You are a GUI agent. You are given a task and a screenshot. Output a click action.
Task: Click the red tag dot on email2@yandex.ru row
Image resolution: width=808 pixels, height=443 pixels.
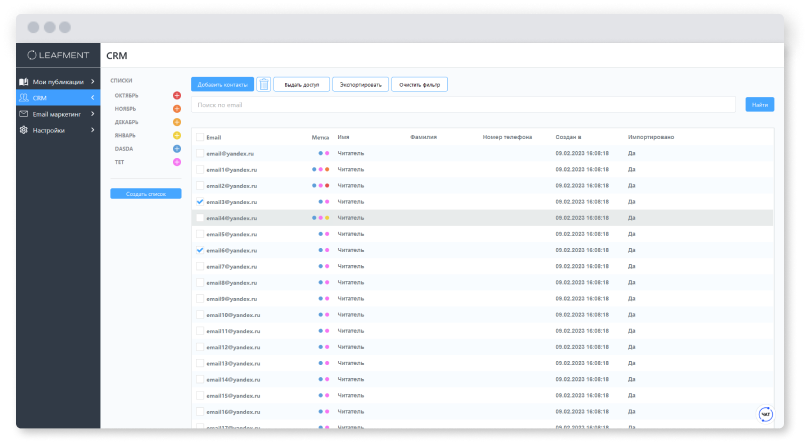[327, 185]
